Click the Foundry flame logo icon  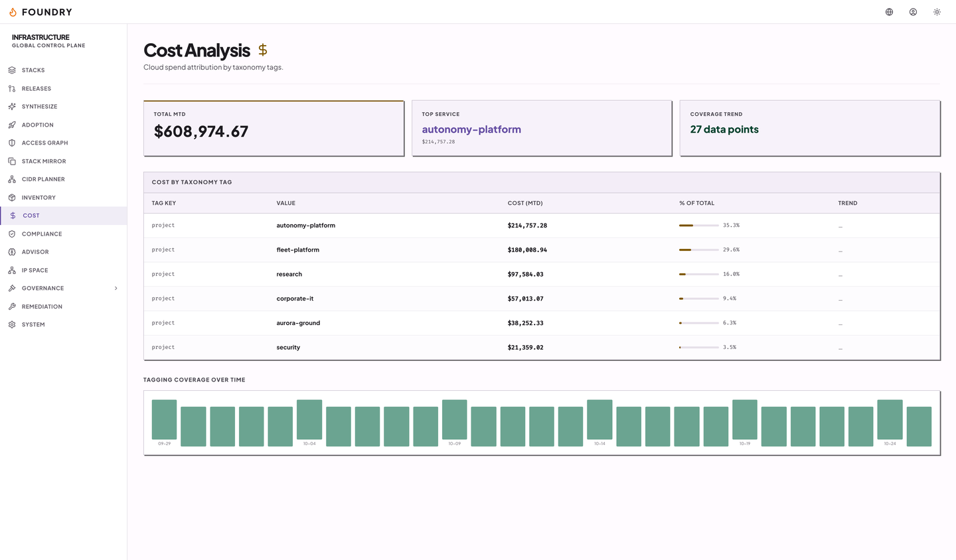13,12
